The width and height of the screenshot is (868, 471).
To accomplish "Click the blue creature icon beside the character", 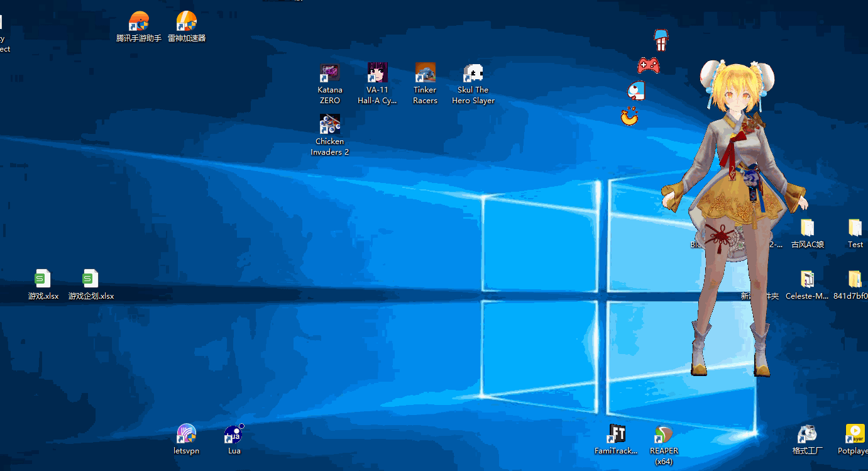I will [636, 91].
